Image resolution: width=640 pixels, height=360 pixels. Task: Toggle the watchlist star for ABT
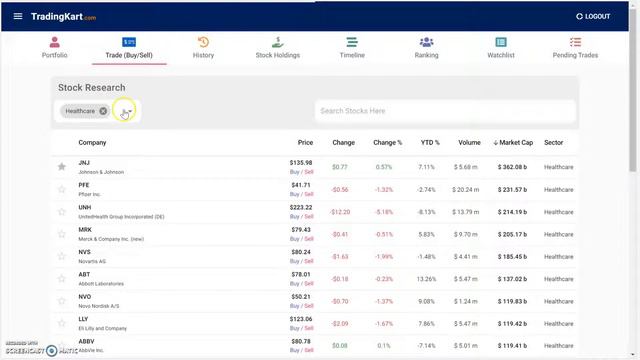click(62, 278)
